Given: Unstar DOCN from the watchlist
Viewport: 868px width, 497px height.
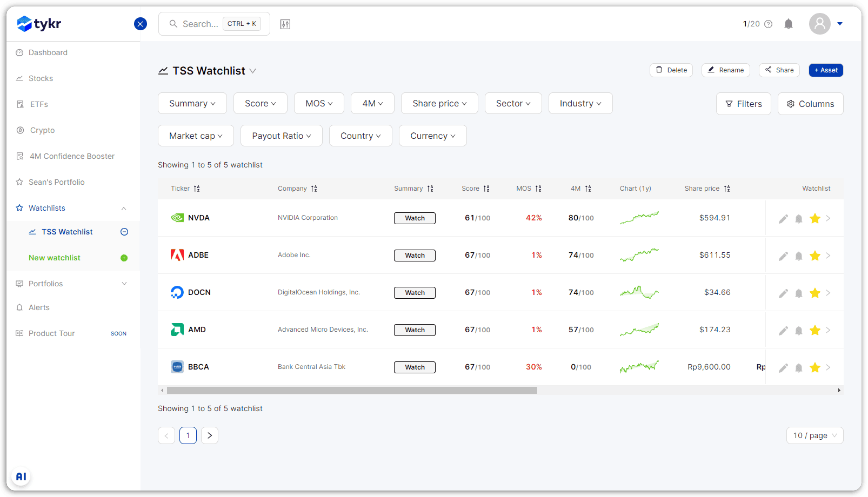Looking at the screenshot, I should [815, 293].
